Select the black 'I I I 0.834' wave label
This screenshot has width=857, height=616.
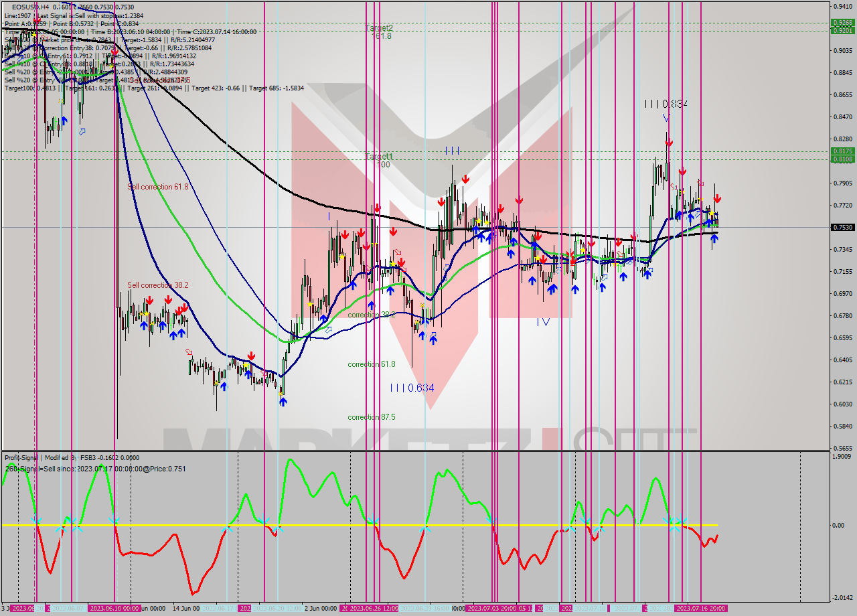[666, 104]
